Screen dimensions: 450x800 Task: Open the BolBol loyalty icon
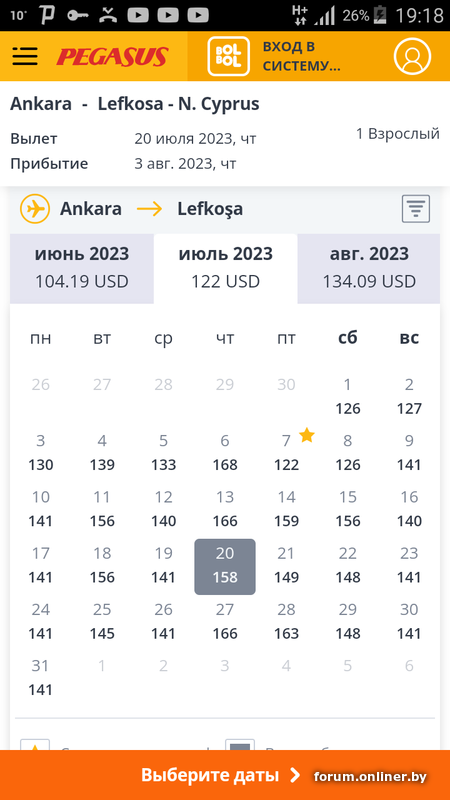pyautogui.click(x=229, y=56)
